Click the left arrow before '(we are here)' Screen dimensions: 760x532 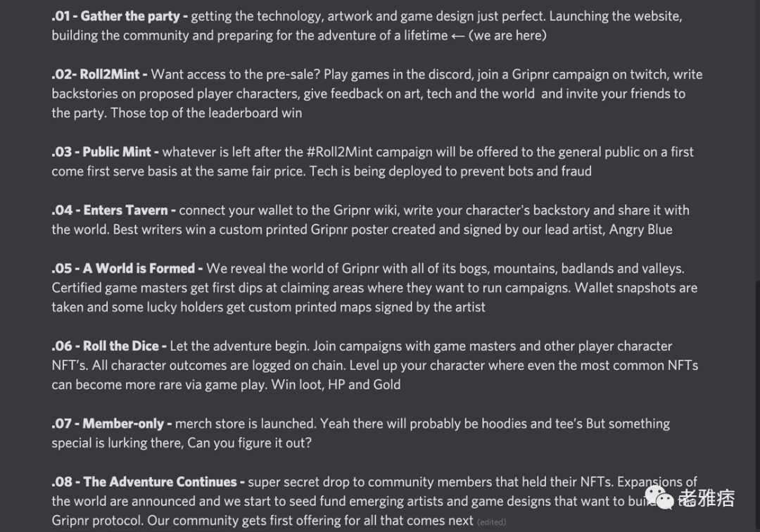[457, 36]
